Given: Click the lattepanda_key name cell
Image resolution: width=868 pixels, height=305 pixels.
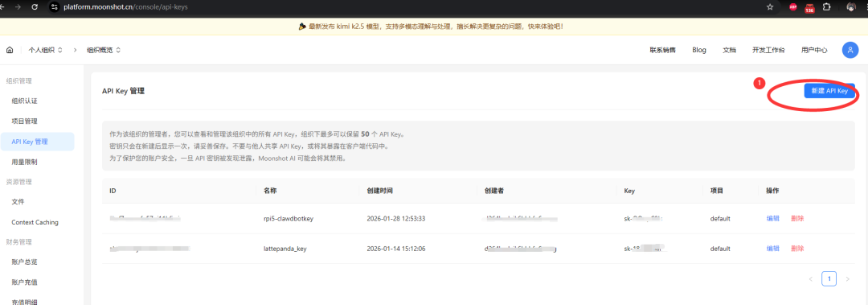Looking at the screenshot, I should [x=285, y=249].
